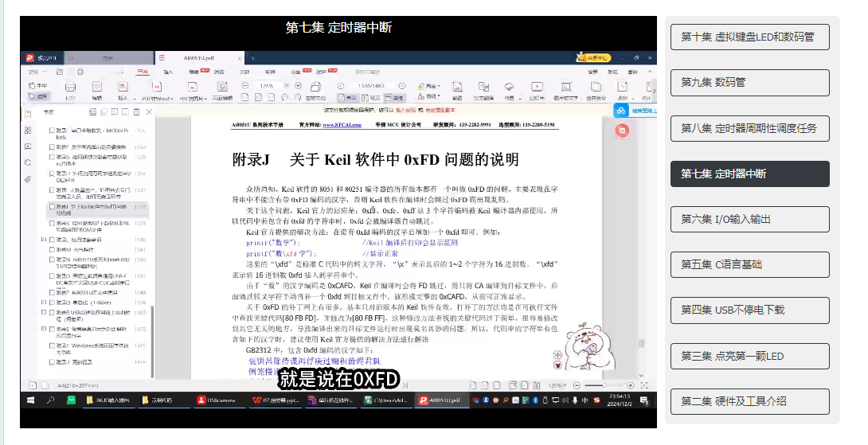
Task: Follow the www.STCAI.com link in the page header
Action: (342, 125)
